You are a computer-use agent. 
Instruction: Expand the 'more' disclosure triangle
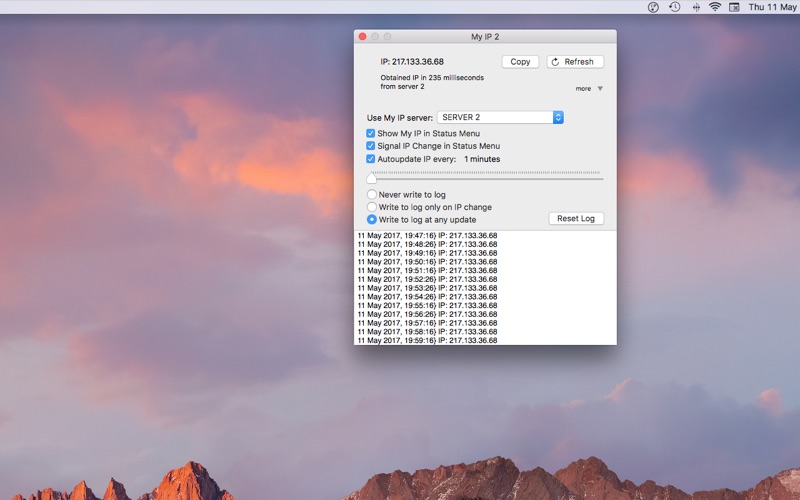600,89
